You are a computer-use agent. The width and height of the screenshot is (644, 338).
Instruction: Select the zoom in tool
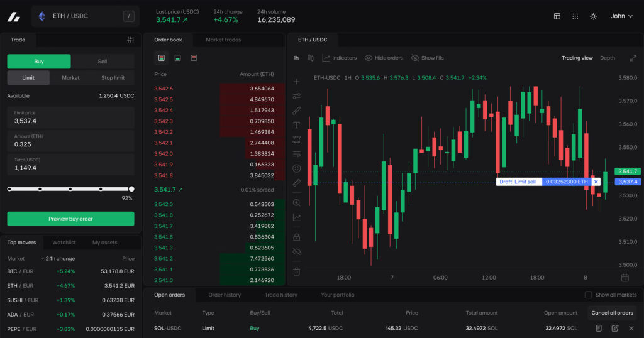[297, 203]
